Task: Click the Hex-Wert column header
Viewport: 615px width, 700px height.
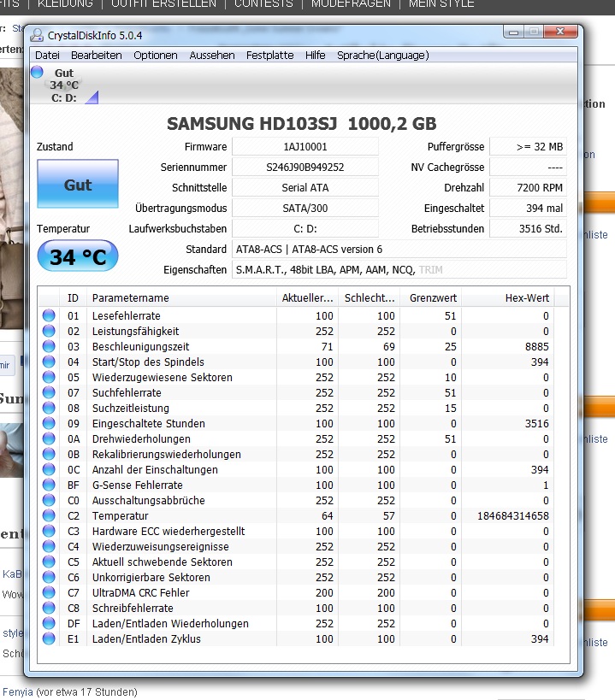Action: [508, 297]
